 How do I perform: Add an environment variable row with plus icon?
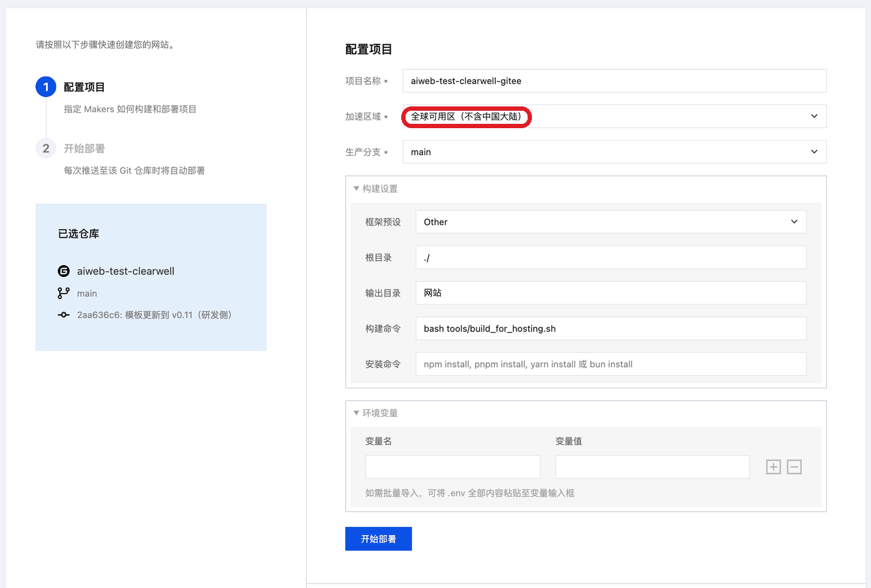[773, 467]
